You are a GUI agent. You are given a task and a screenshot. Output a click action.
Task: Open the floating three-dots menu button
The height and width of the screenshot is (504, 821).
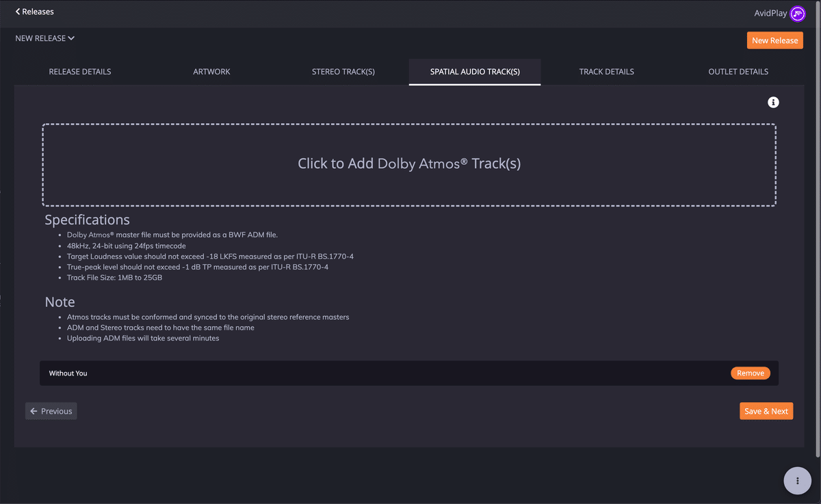click(x=797, y=481)
